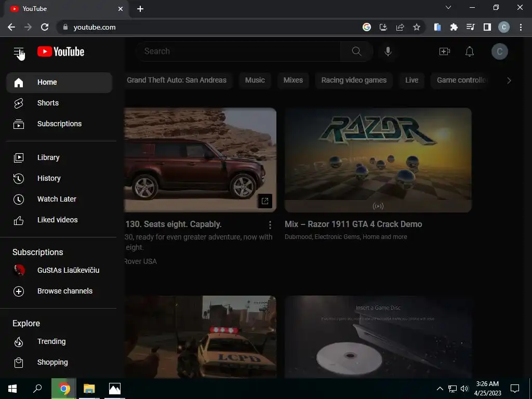
Task: Open the Create video icon
Action: coord(445,51)
